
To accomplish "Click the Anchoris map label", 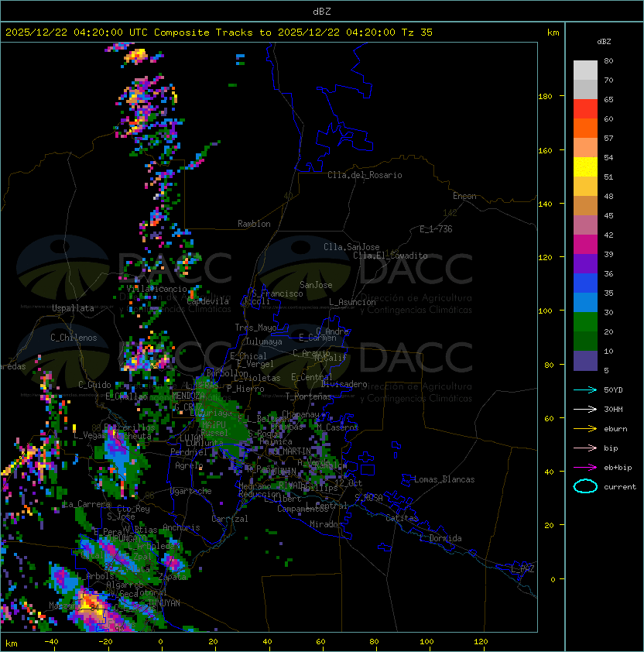I will [x=181, y=527].
